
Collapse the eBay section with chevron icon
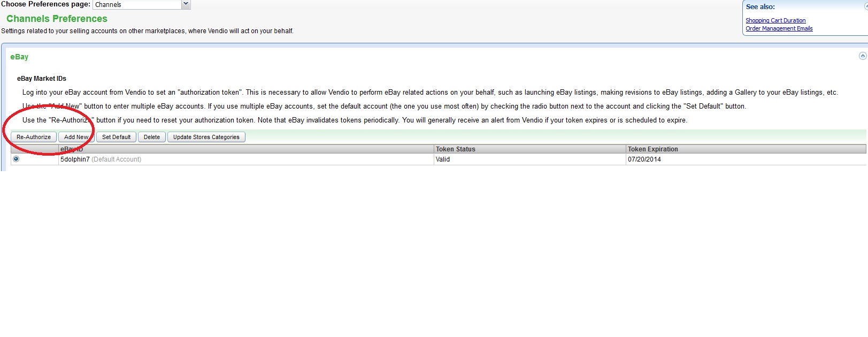point(862,56)
